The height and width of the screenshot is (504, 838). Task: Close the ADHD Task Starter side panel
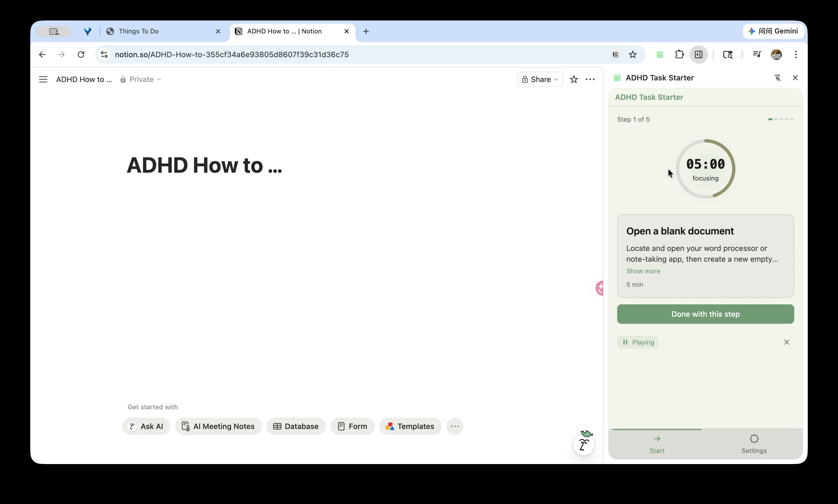pyautogui.click(x=795, y=78)
